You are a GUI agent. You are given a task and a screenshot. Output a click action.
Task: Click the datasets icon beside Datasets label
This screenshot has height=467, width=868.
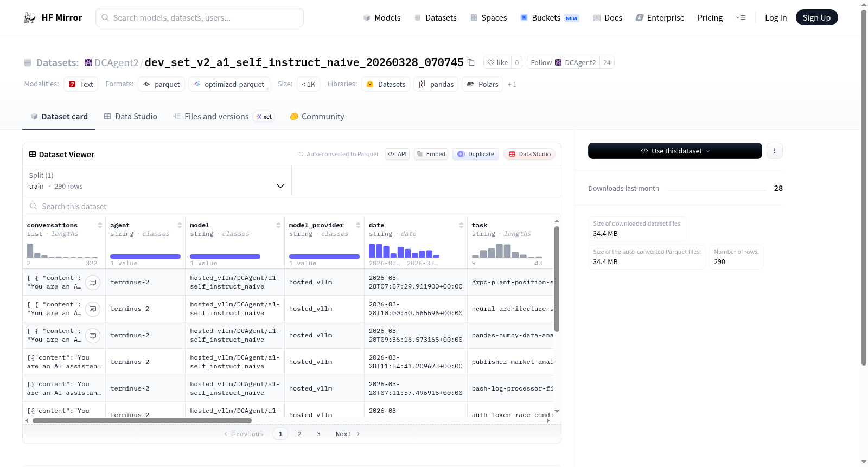click(x=28, y=63)
